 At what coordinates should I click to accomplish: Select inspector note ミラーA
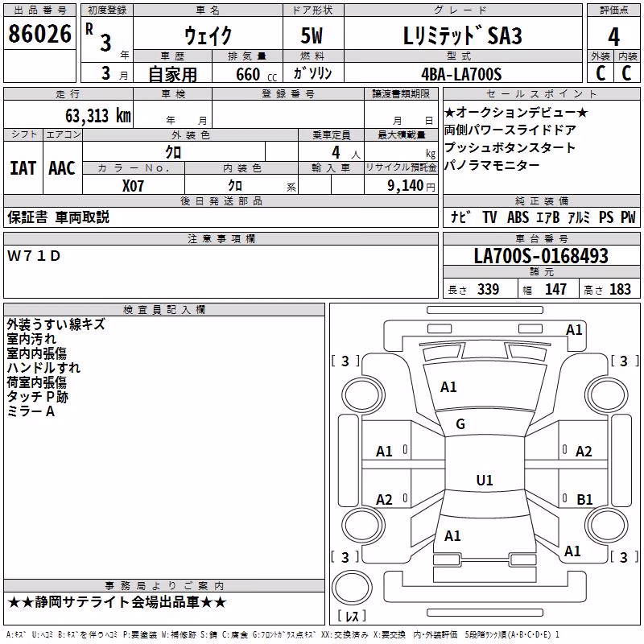pos(31,411)
